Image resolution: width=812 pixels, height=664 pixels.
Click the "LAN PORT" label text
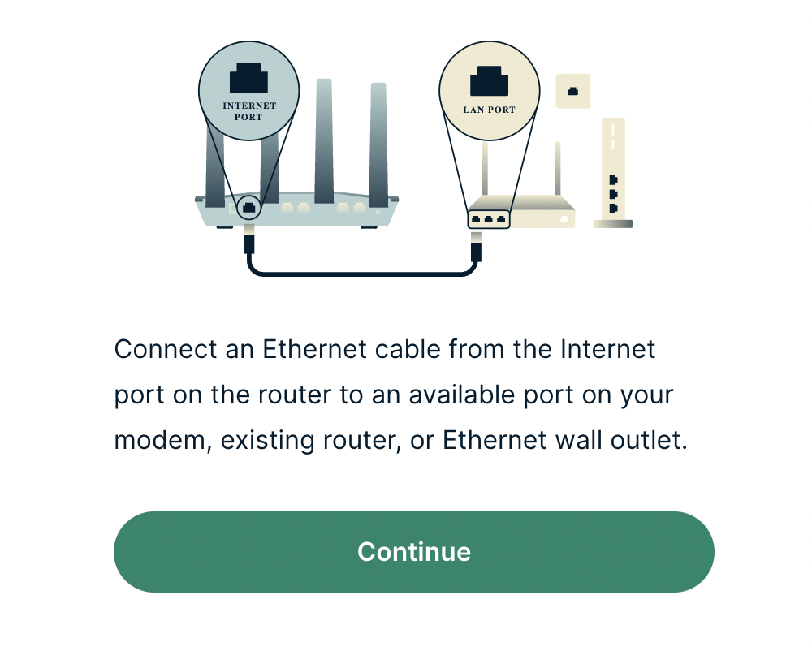[490, 110]
